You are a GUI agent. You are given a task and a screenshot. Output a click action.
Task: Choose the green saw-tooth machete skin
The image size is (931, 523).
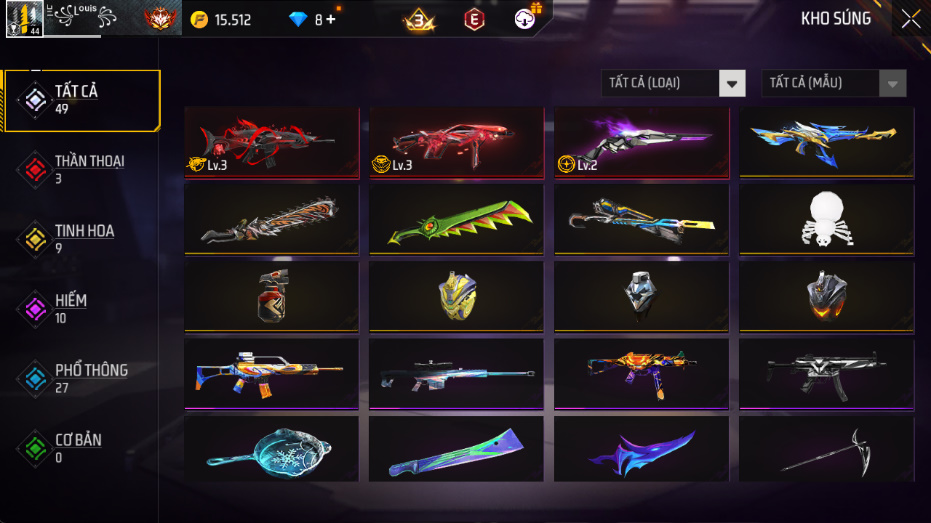[457, 219]
